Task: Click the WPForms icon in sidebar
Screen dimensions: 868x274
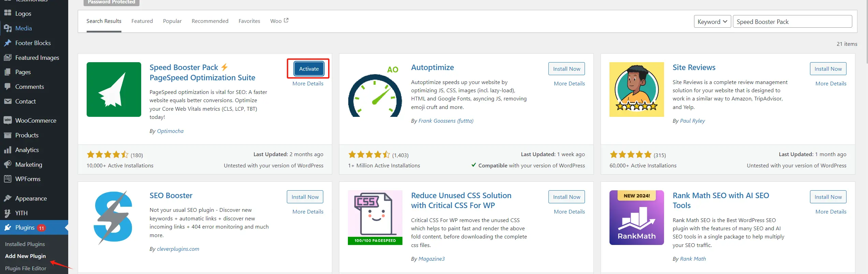Action: (8, 179)
